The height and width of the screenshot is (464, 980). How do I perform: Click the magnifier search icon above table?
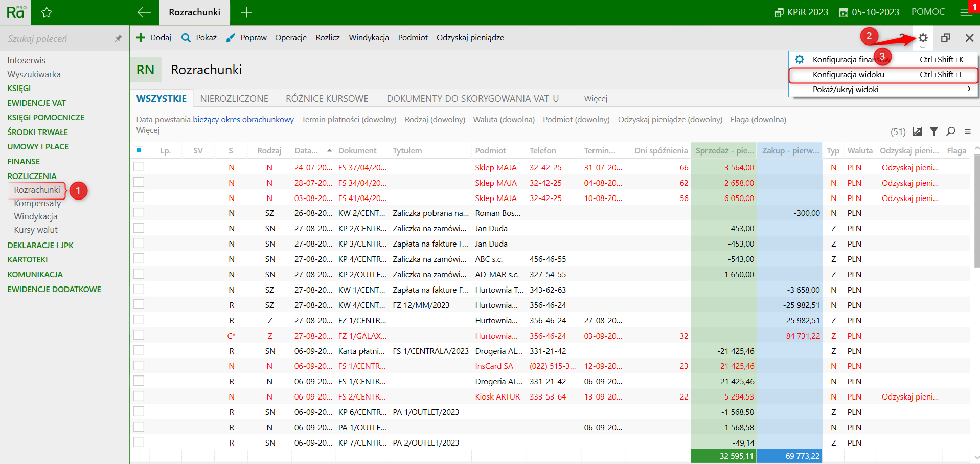coord(950,131)
